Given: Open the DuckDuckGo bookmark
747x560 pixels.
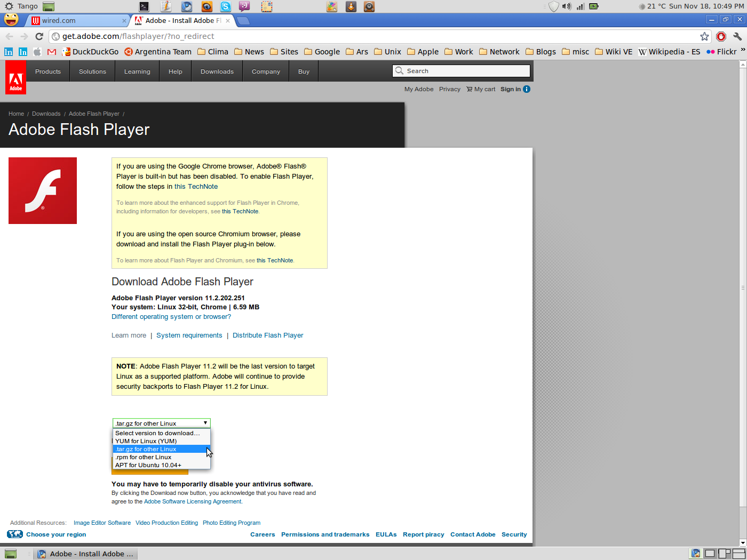Looking at the screenshot, I should 90,52.
